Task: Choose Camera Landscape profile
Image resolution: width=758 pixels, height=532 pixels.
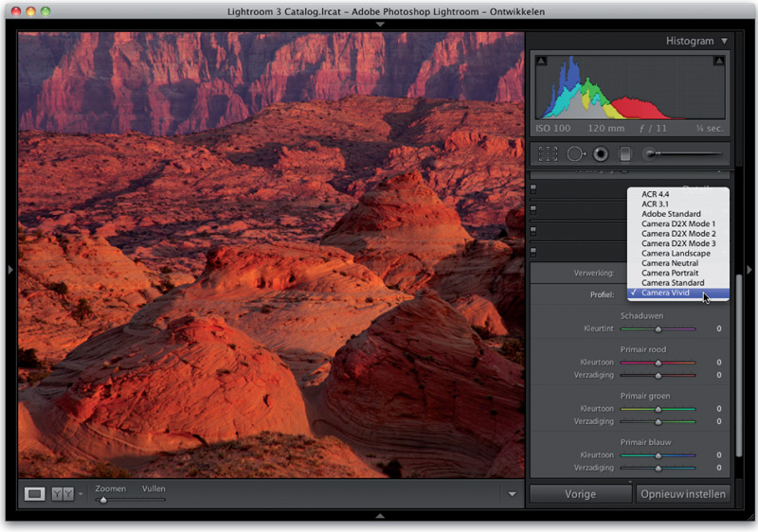Action: [x=678, y=253]
